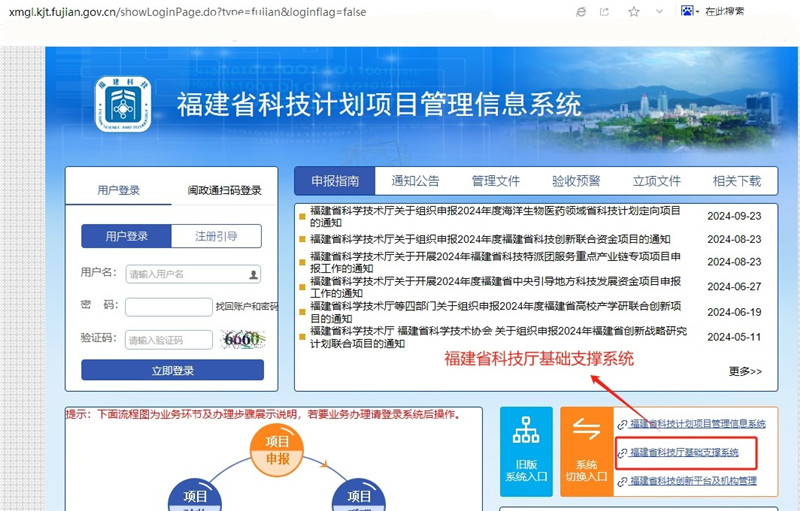Click 找回账户和密码 link

tap(246, 306)
